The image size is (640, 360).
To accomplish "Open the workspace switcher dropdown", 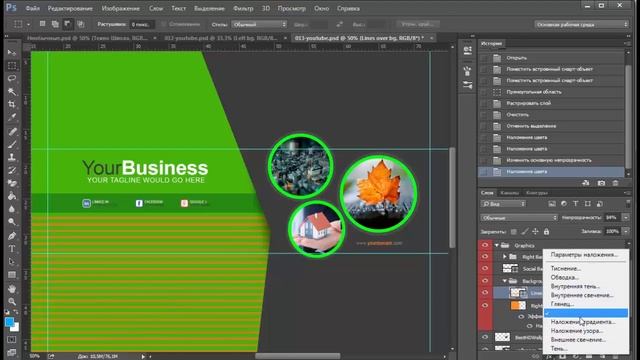I will coord(581,24).
